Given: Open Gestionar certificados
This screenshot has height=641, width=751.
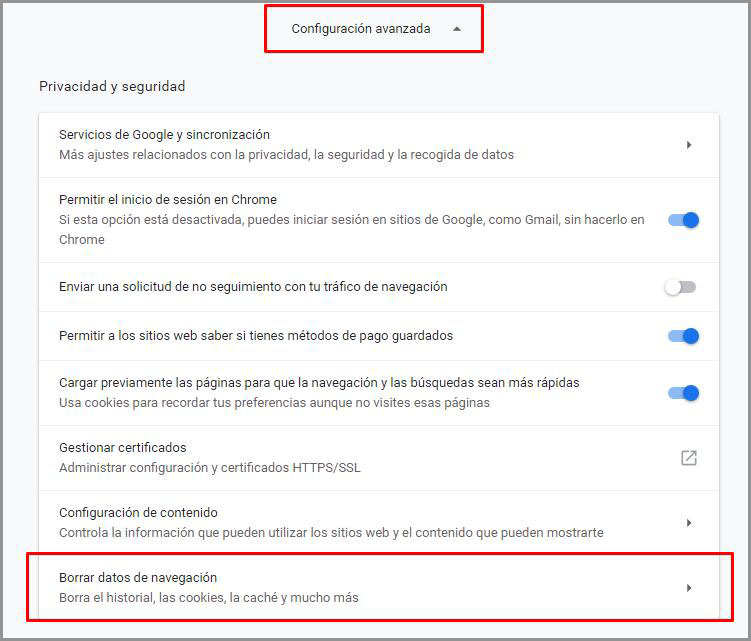Looking at the screenshot, I should pos(123,448).
